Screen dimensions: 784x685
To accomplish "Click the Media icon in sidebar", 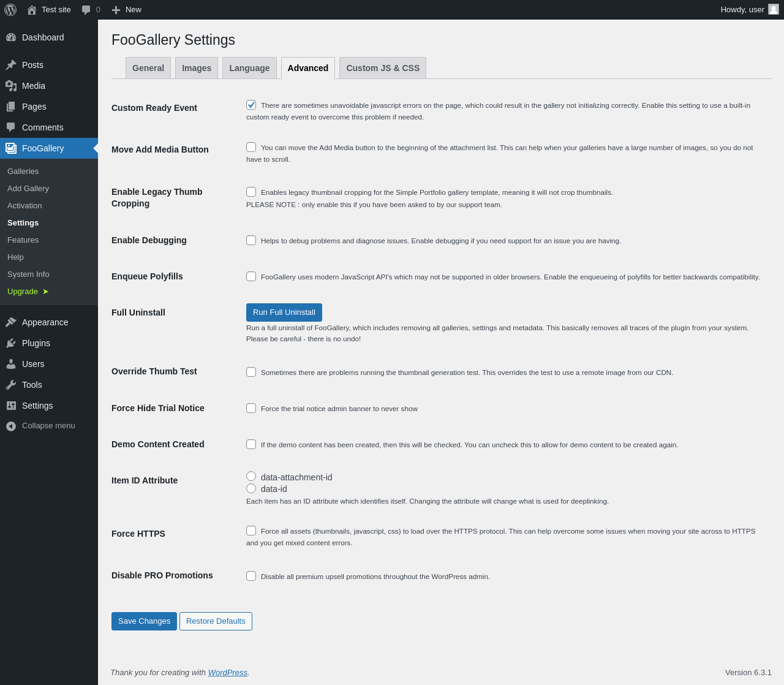I will [11, 86].
